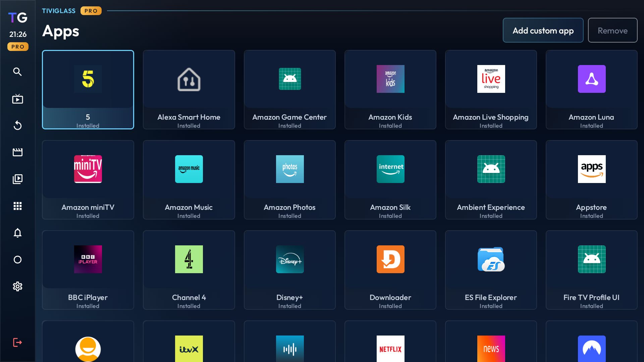Open the Amazon Kids icon
The width and height of the screenshot is (644, 362).
click(390, 79)
